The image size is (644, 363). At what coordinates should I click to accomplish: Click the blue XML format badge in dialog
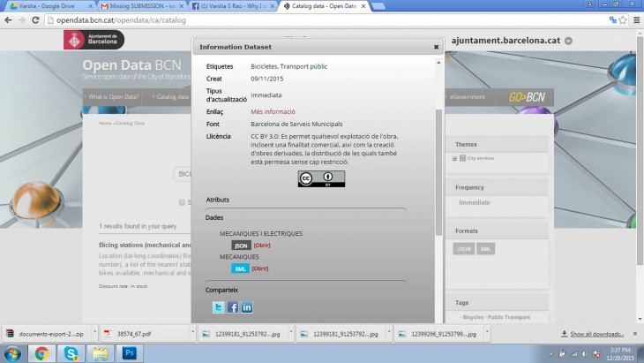pyautogui.click(x=241, y=268)
